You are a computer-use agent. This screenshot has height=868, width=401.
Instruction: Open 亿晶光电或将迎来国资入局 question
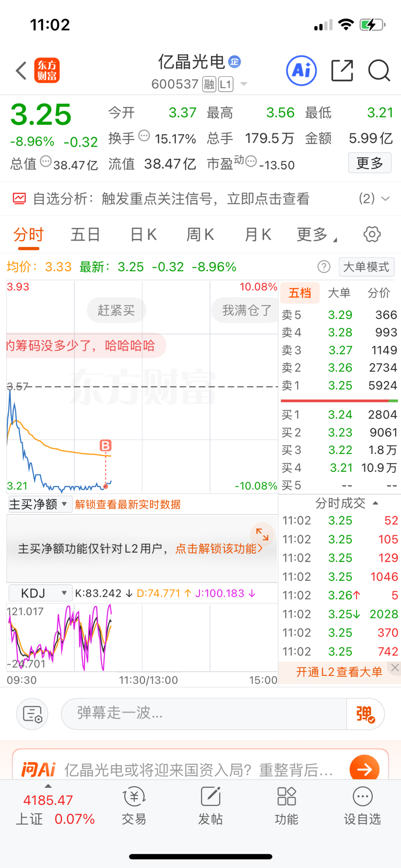(198, 769)
